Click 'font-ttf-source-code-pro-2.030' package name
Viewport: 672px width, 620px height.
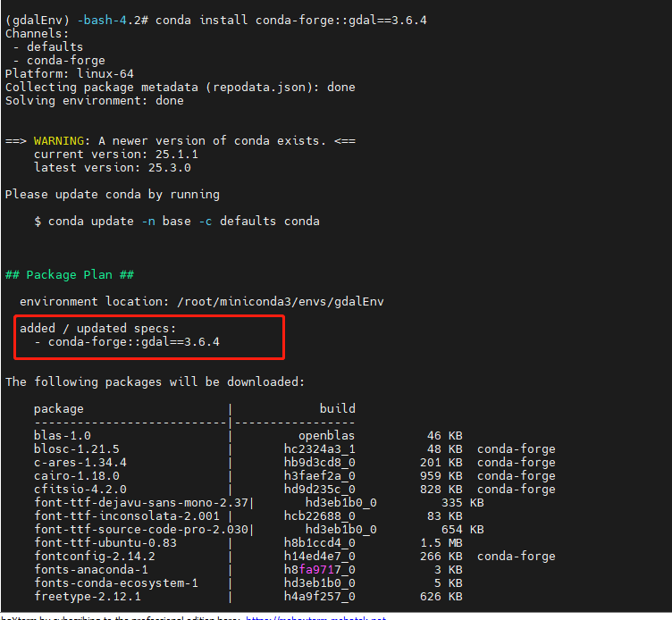pyautogui.click(x=141, y=529)
